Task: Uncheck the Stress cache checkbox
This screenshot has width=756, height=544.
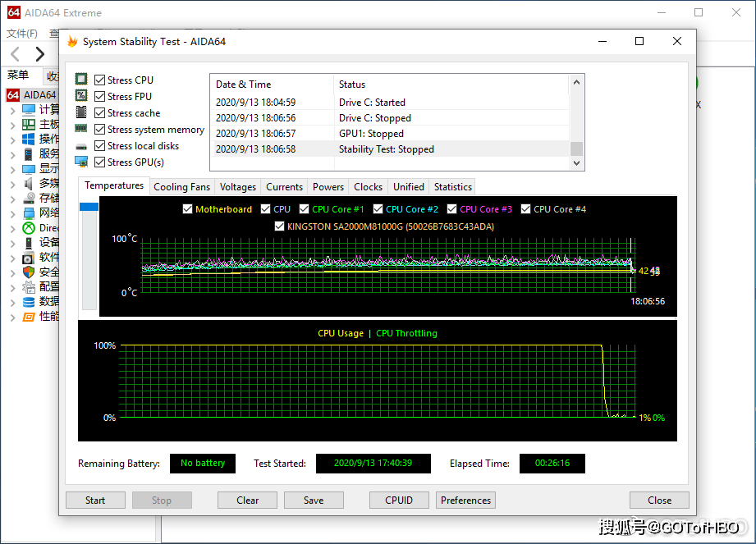Action: (x=100, y=112)
